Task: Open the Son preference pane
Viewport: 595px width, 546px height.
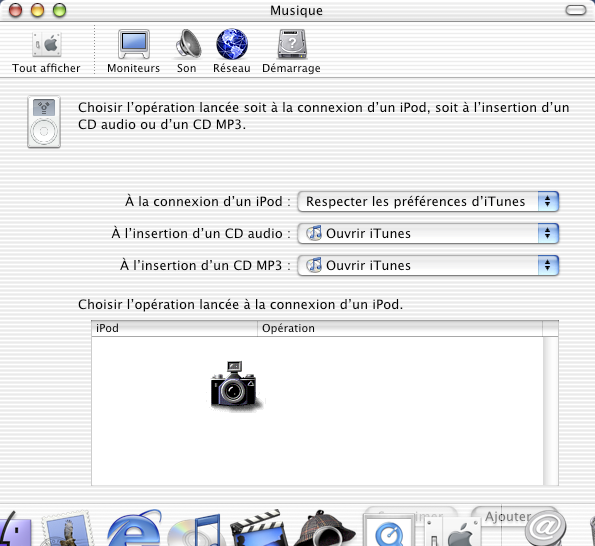Action: tap(187, 51)
